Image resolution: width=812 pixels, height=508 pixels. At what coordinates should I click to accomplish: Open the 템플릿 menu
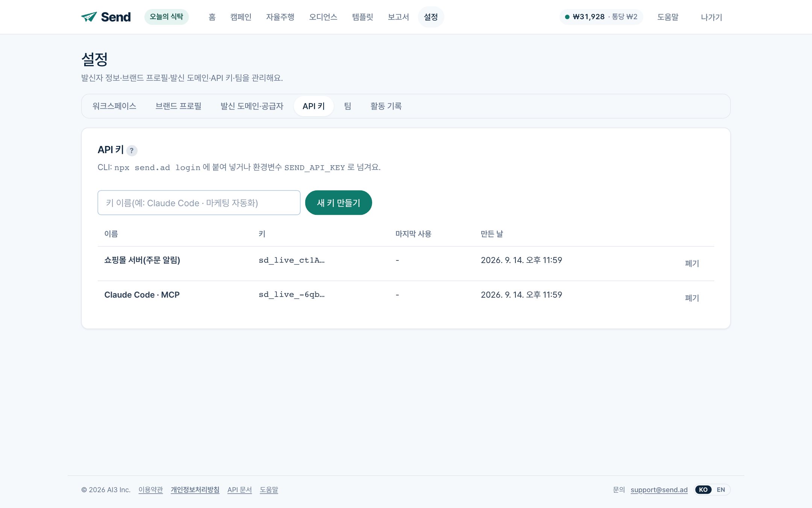click(x=363, y=17)
